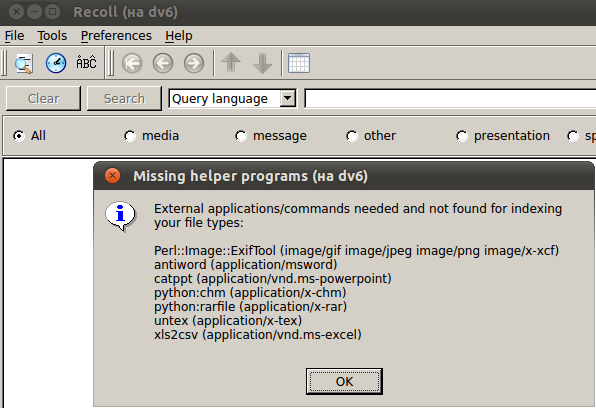Close the Missing helper programs dialog
The height and width of the screenshot is (408, 596).
coord(113,176)
